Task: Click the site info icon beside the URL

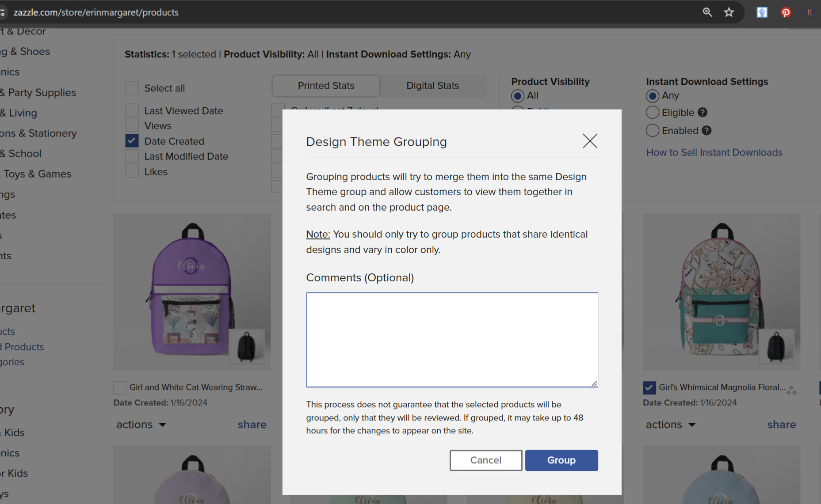Action: [2, 12]
